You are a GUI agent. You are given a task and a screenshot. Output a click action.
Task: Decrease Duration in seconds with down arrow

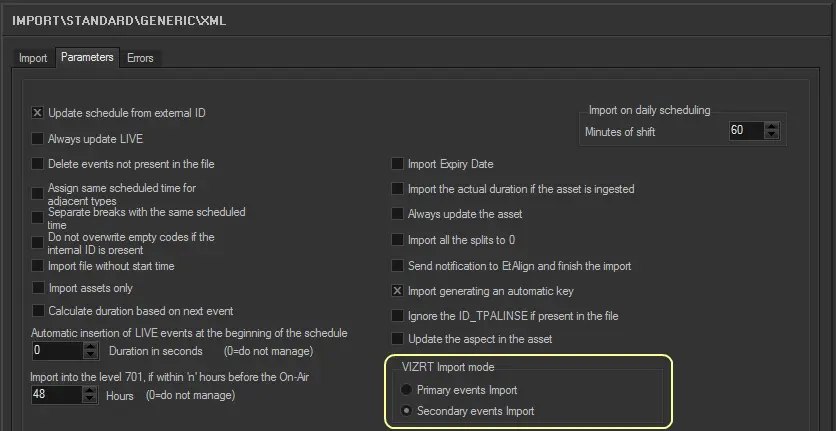pos(91,356)
